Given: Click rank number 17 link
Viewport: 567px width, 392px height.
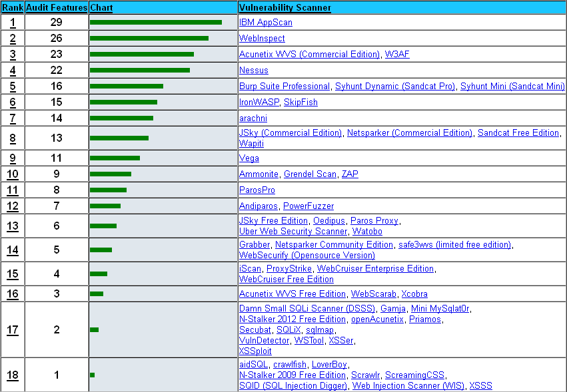Looking at the screenshot, I should [12, 330].
